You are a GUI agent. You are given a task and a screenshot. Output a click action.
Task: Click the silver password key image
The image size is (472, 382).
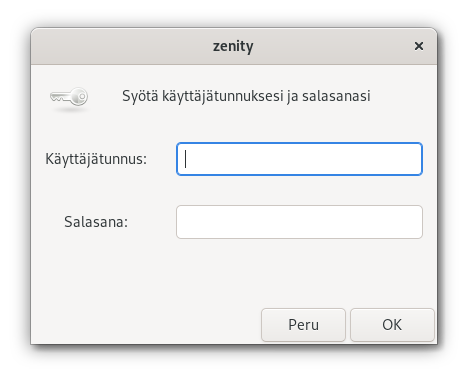(69, 97)
